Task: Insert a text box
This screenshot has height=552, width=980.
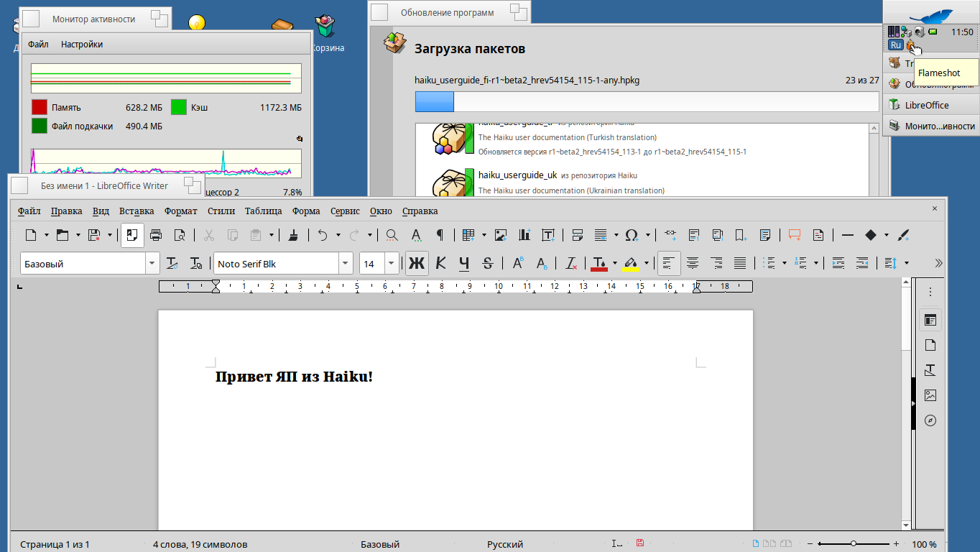Action: pyautogui.click(x=548, y=235)
